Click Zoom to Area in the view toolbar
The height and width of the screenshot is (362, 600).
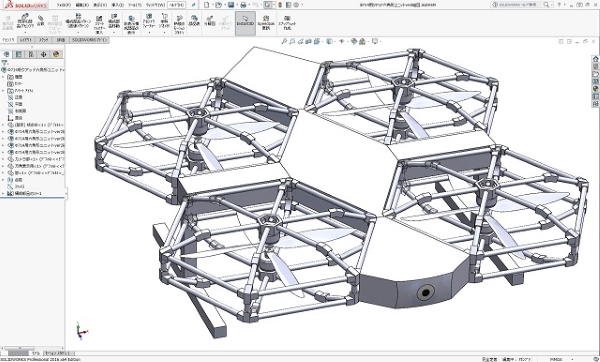click(292, 41)
